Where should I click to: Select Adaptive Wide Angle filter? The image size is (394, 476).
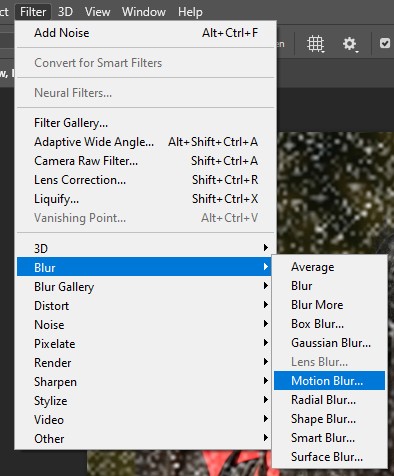point(146,142)
